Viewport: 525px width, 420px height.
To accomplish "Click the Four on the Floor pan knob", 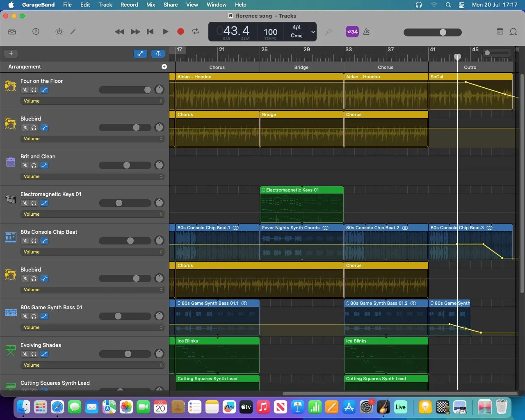I will click(159, 89).
